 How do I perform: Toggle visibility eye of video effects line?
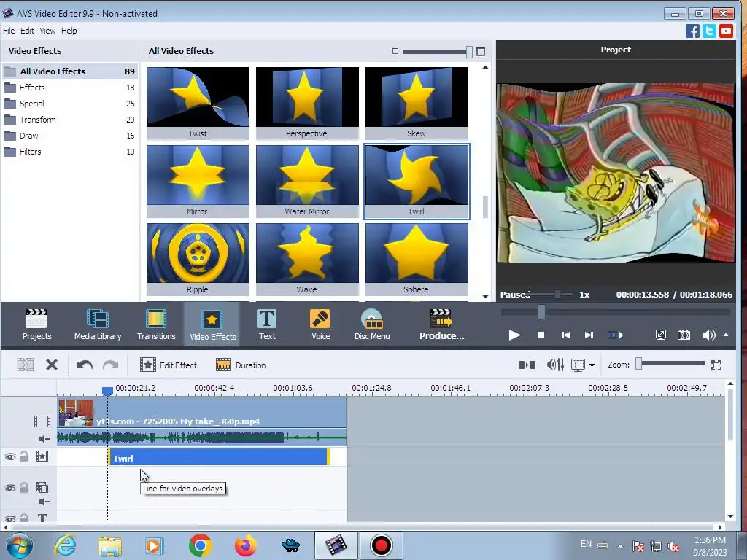point(10,457)
